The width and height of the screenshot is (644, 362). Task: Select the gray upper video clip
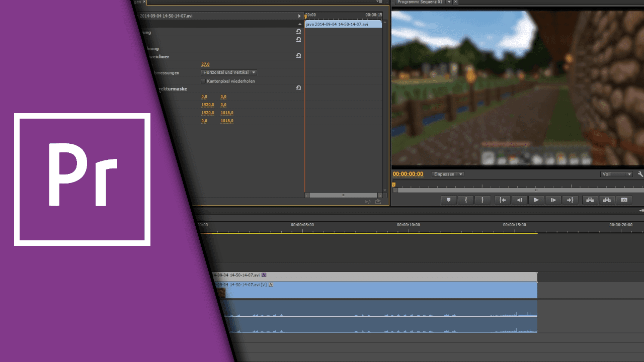click(374, 277)
